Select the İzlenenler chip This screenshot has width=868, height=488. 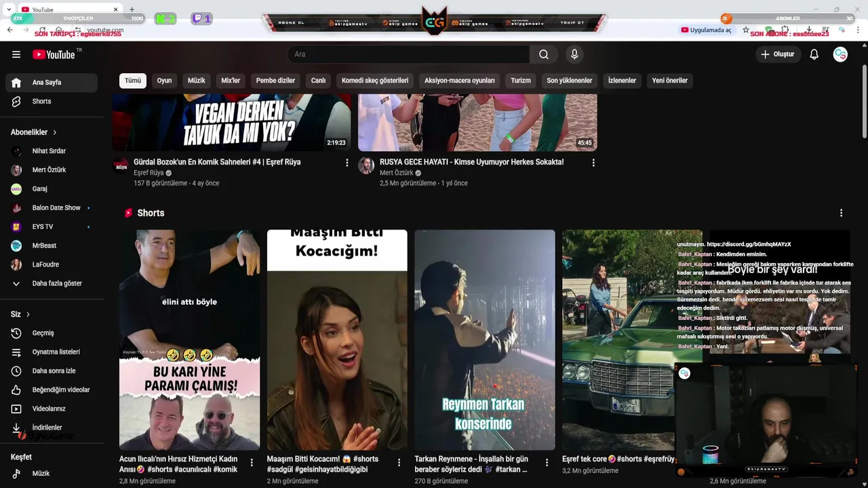[622, 81]
